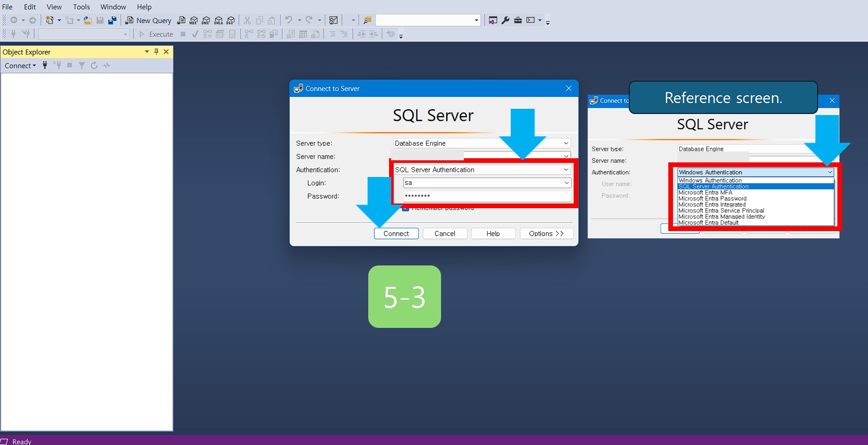Open the Analysis Services XMLA Query icon

coord(218,20)
